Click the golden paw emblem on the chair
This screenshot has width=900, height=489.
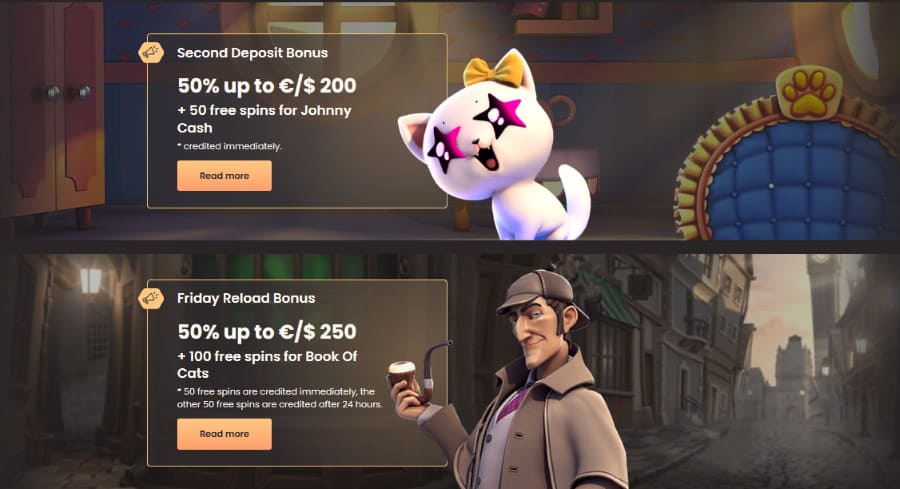809,92
